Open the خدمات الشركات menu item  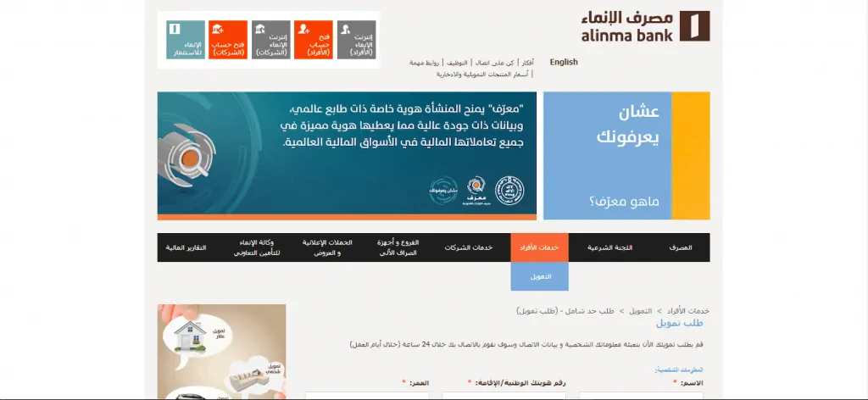[x=468, y=247]
